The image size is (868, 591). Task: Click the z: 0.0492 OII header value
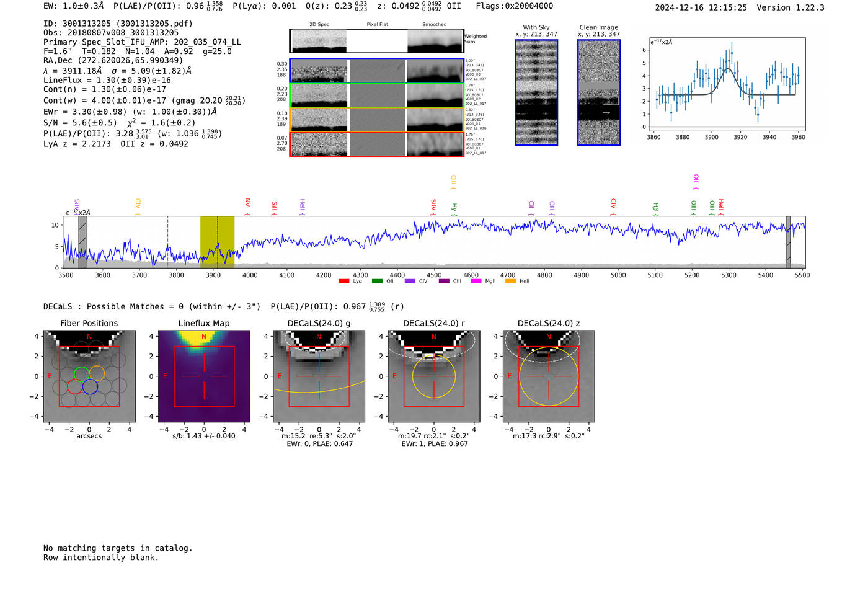(419, 6)
